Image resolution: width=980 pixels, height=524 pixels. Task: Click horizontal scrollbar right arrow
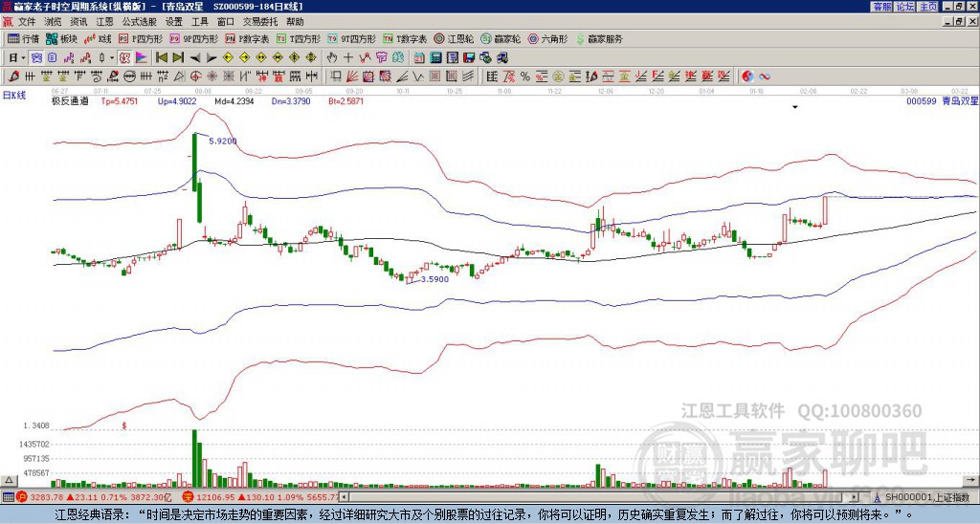point(855,497)
